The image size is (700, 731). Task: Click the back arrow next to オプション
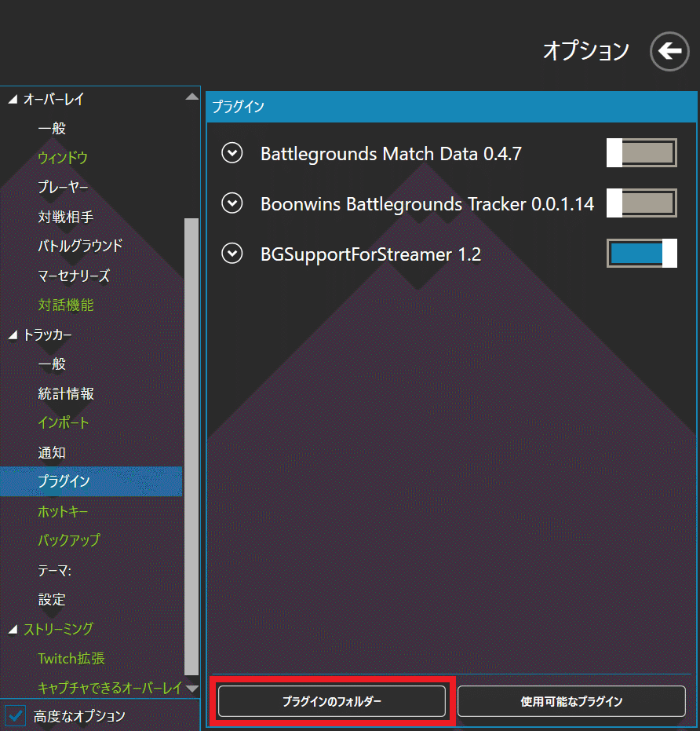669,51
